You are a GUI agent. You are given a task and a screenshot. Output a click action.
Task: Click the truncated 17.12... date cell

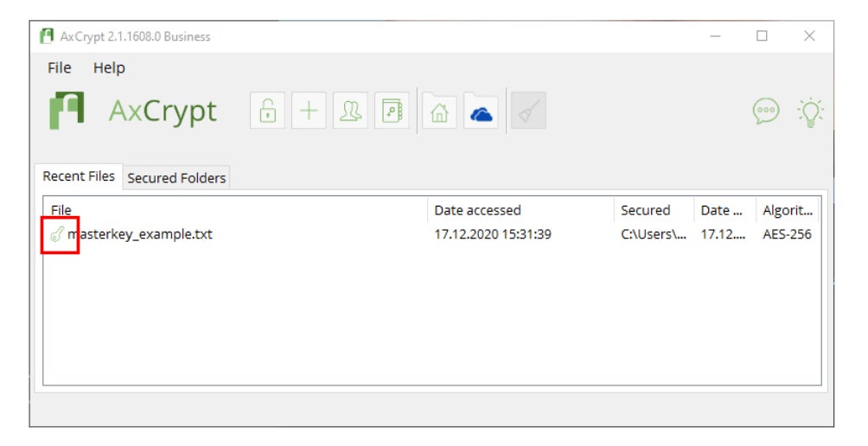(723, 234)
